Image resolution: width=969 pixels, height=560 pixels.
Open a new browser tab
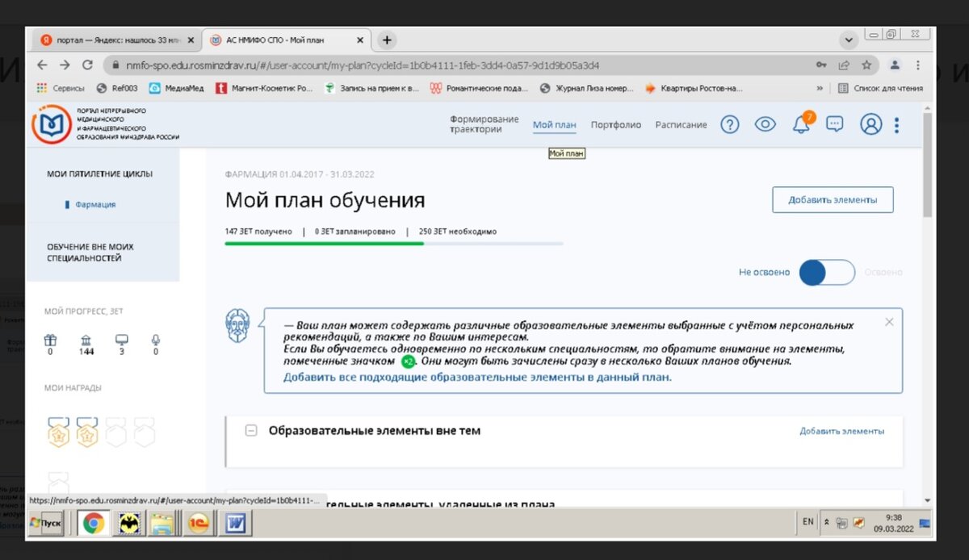(387, 40)
